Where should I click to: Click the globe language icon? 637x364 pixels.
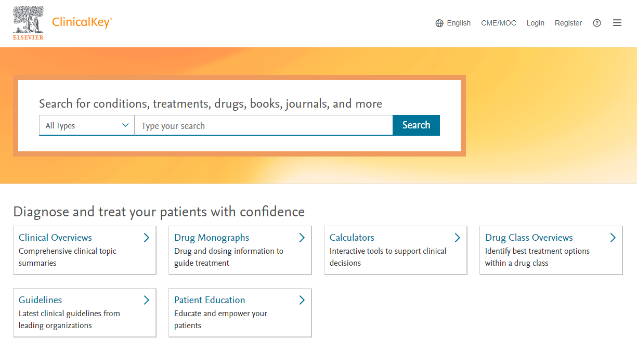[439, 23]
